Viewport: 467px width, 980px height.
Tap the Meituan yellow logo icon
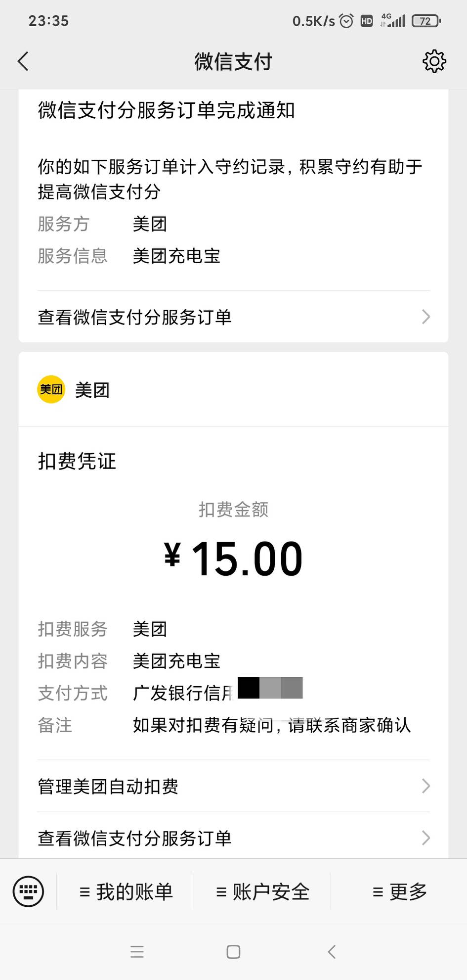coord(51,389)
